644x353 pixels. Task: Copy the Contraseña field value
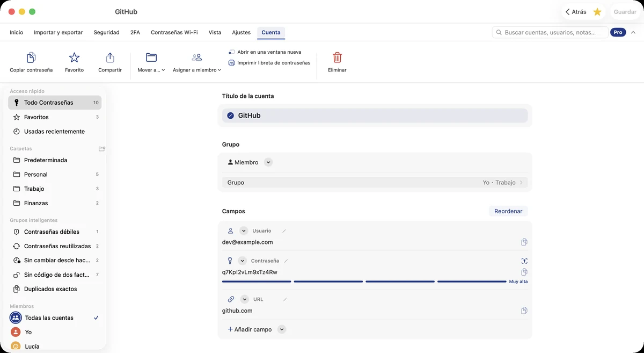[x=524, y=272]
